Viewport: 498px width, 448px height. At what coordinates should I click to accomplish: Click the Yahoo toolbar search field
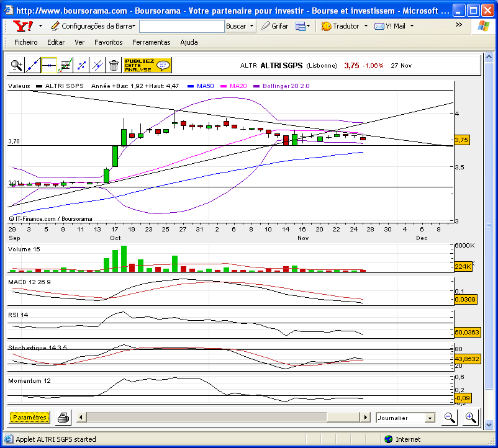click(182, 26)
